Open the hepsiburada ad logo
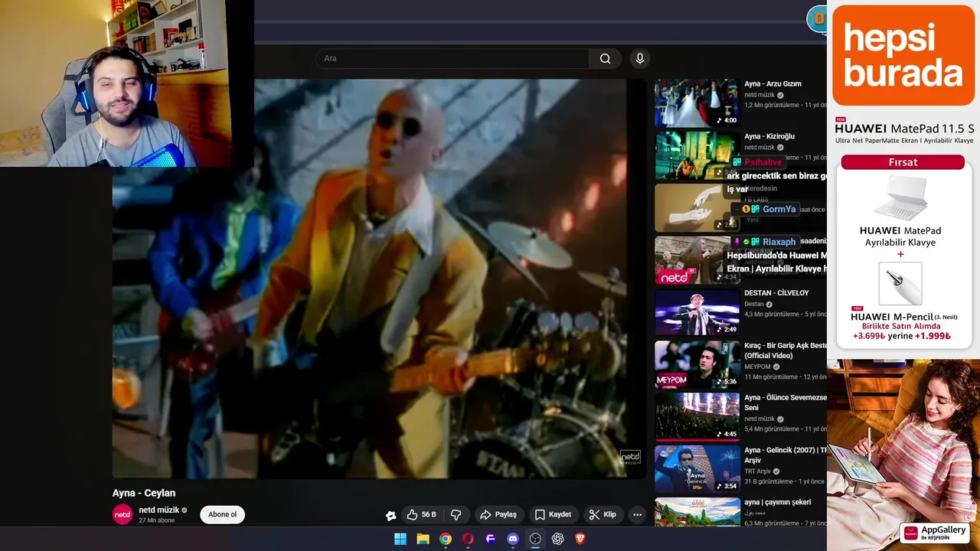Screen dimensions: 980x551 click(903, 56)
